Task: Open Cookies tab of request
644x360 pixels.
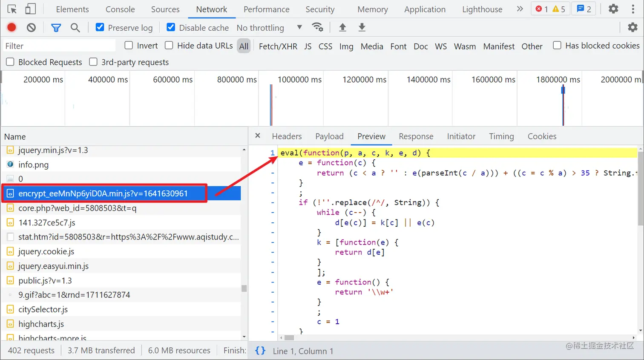Action: pos(542,136)
